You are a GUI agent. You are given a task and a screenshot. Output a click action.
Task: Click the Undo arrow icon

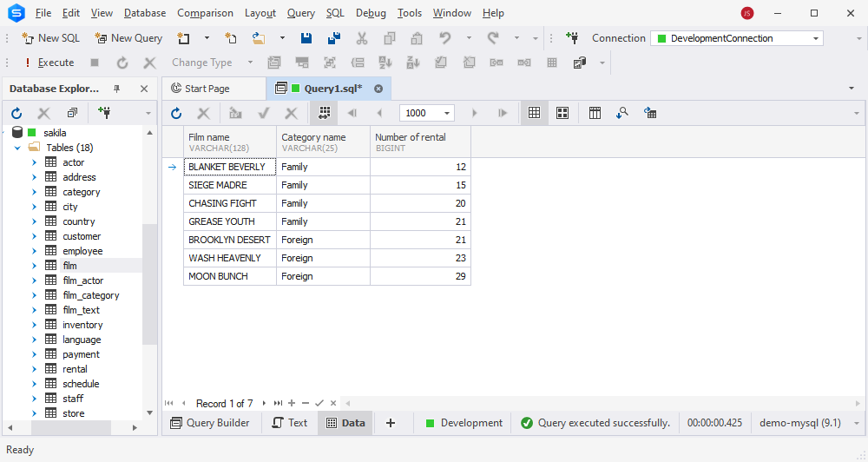[445, 38]
